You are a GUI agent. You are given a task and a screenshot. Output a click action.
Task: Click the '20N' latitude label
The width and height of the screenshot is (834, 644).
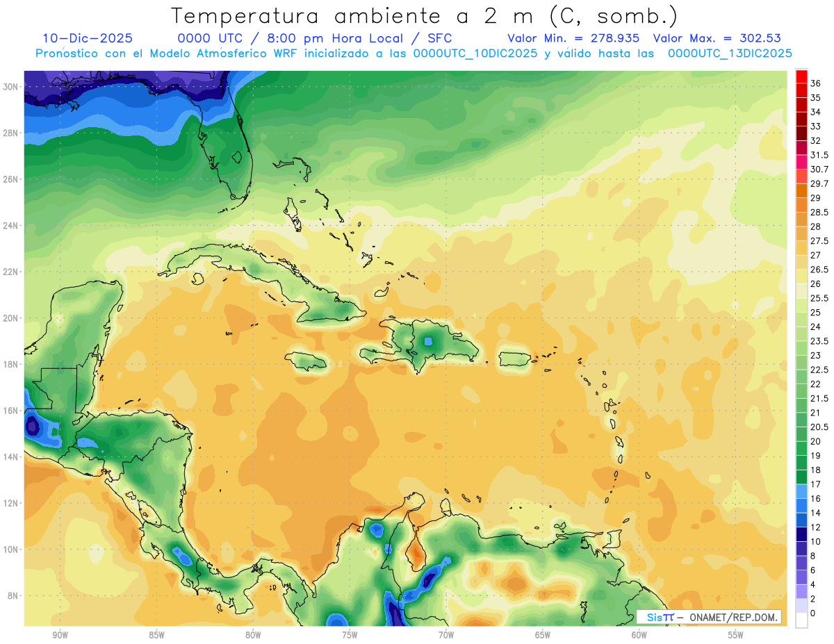(x=11, y=318)
